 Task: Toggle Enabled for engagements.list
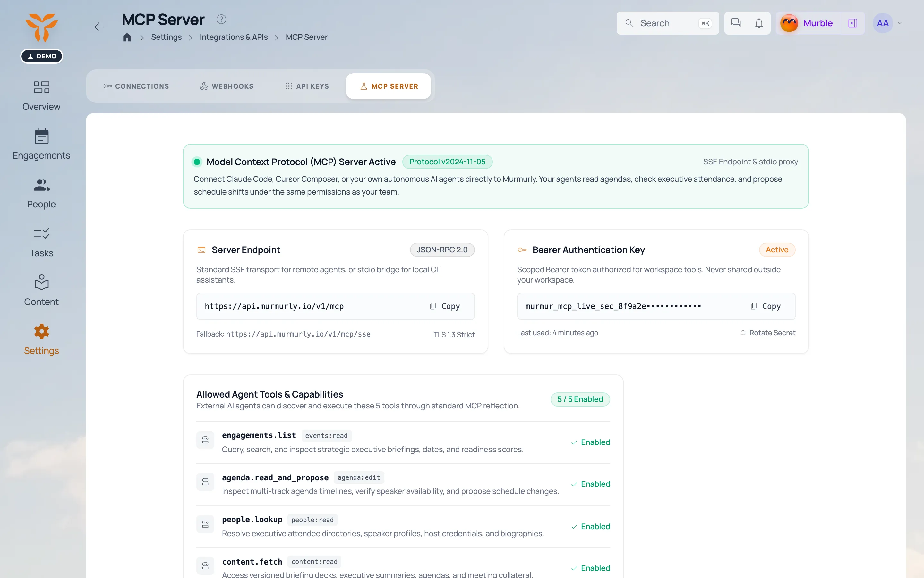(x=590, y=442)
